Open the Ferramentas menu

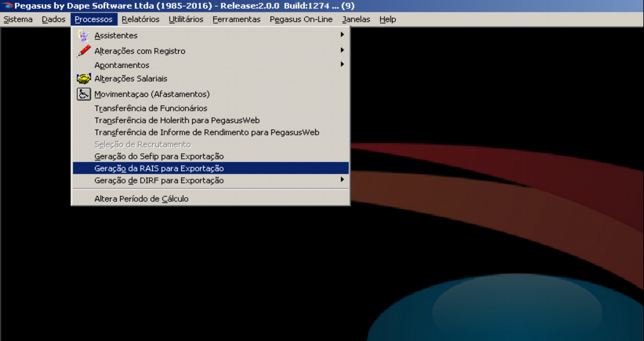236,19
